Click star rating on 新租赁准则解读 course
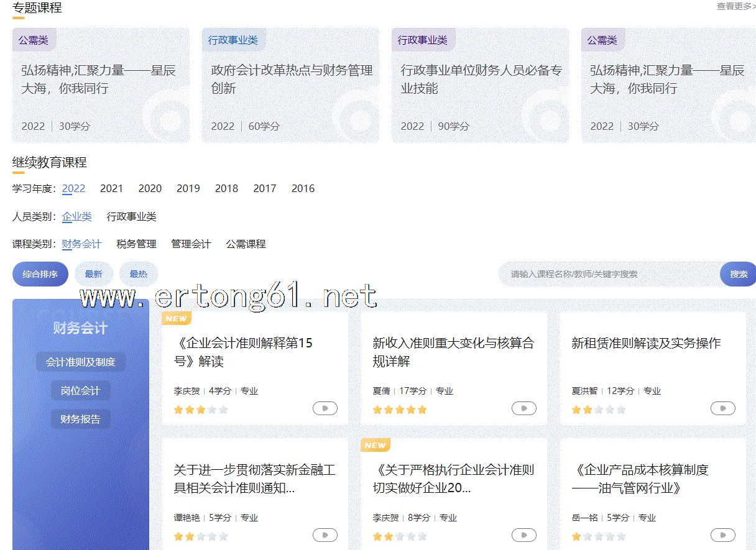The image size is (756, 550). [x=598, y=410]
